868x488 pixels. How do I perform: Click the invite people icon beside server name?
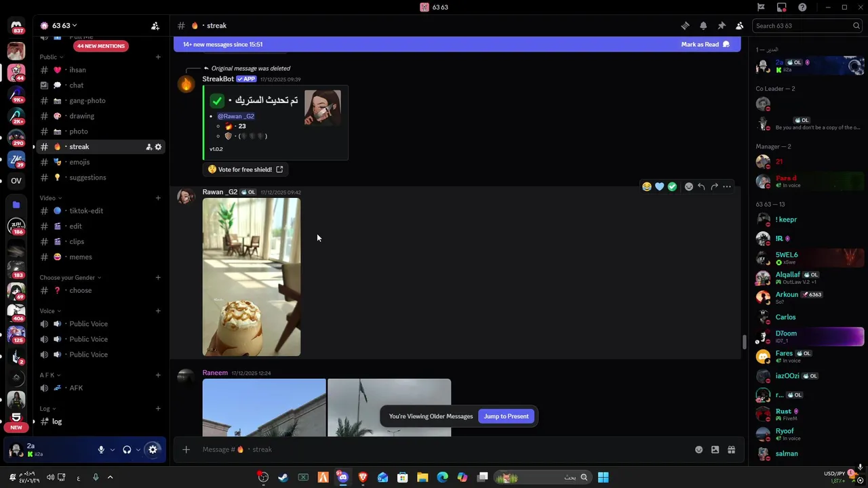pyautogui.click(x=155, y=26)
